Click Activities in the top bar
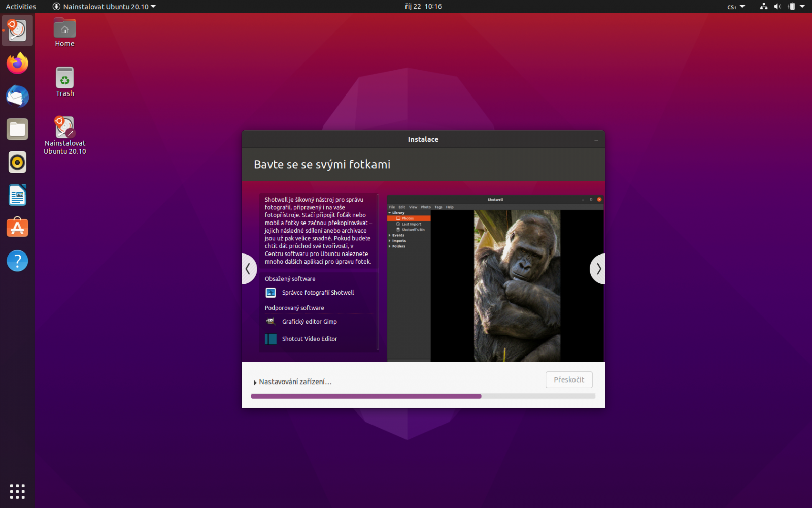Screen dimensions: 812x508 pyautogui.click(x=20, y=7)
